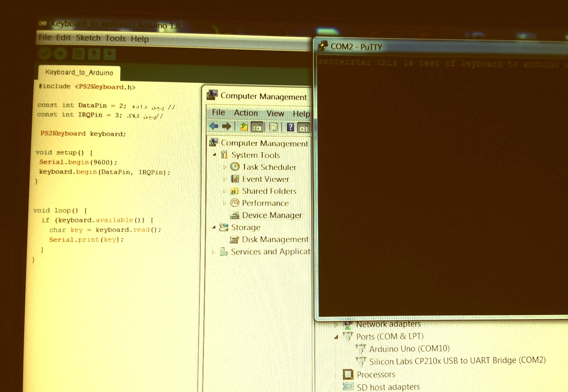Screen dimensions: 568x392
Task: Open the Arduino Edit menu
Action: 63,37
